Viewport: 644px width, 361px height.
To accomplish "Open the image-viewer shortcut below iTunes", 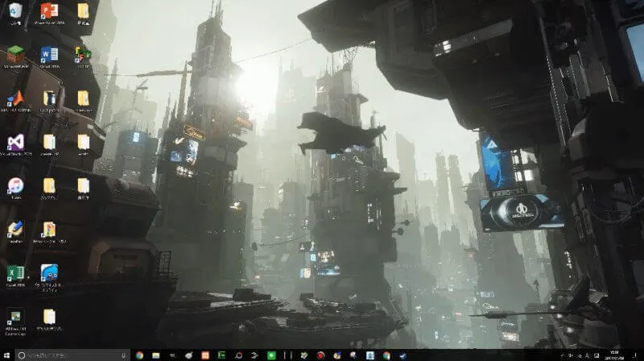I will pyautogui.click(x=15, y=230).
